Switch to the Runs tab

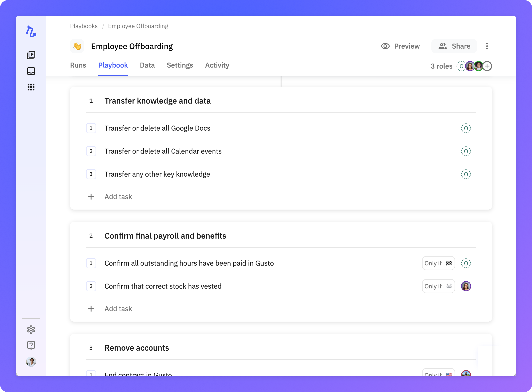click(x=78, y=65)
